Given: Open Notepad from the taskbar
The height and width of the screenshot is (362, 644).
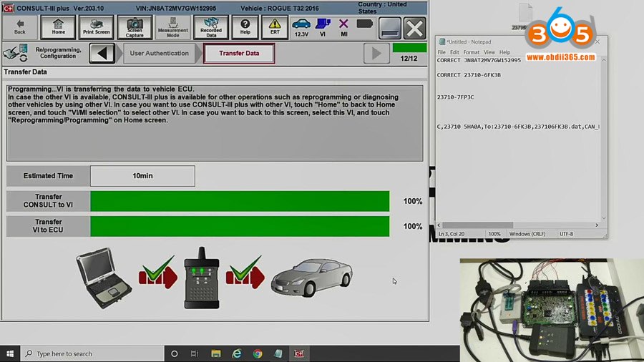Looking at the screenshot, I should pos(278,353).
